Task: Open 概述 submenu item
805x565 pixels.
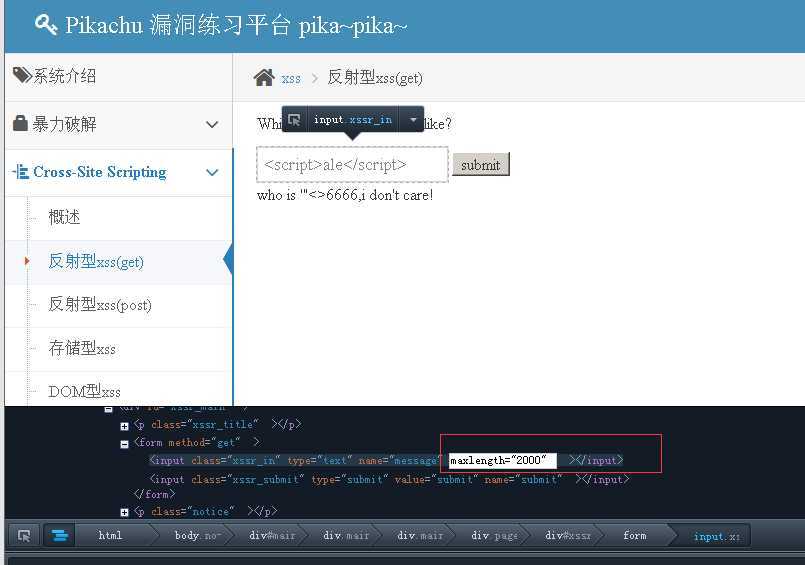Action: click(x=64, y=217)
